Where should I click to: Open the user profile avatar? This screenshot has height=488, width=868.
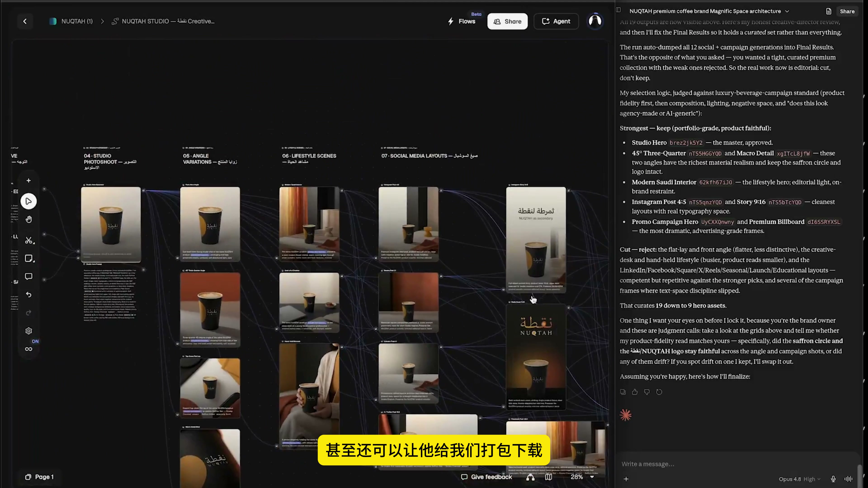(x=595, y=21)
